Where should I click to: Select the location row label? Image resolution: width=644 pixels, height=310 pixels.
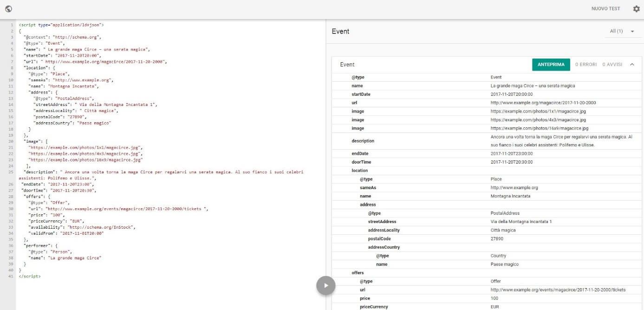click(359, 171)
